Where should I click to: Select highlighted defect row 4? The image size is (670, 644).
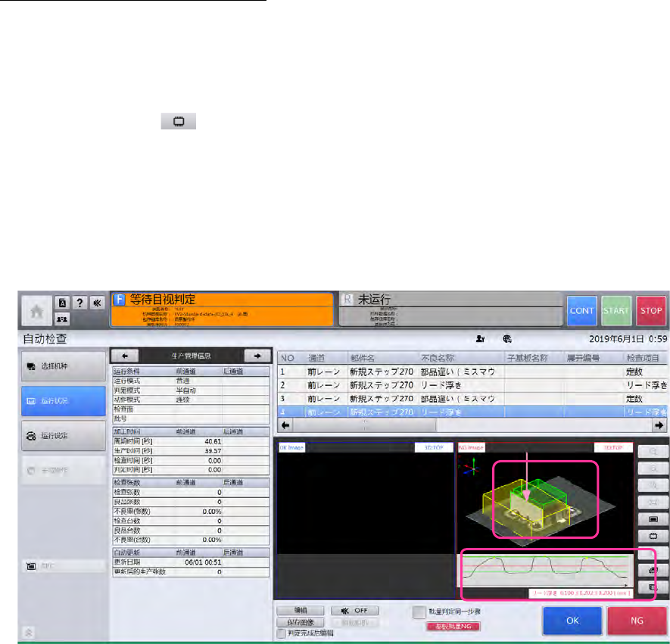472,412
